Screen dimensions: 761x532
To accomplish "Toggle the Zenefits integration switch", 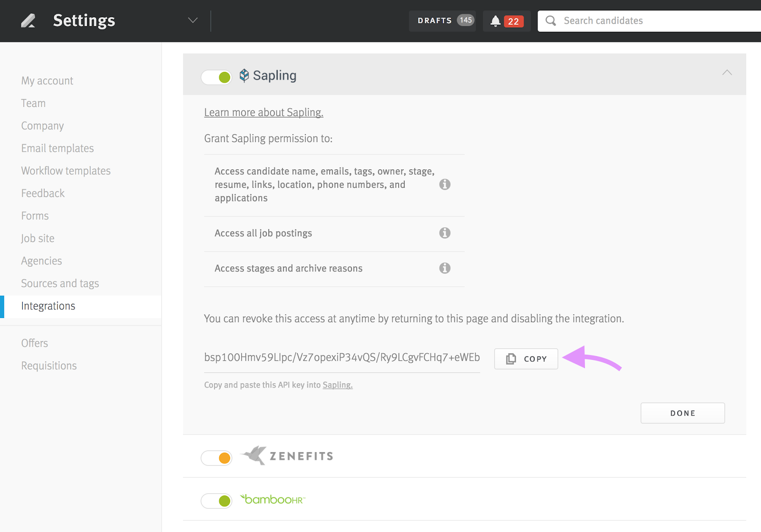I will [217, 458].
